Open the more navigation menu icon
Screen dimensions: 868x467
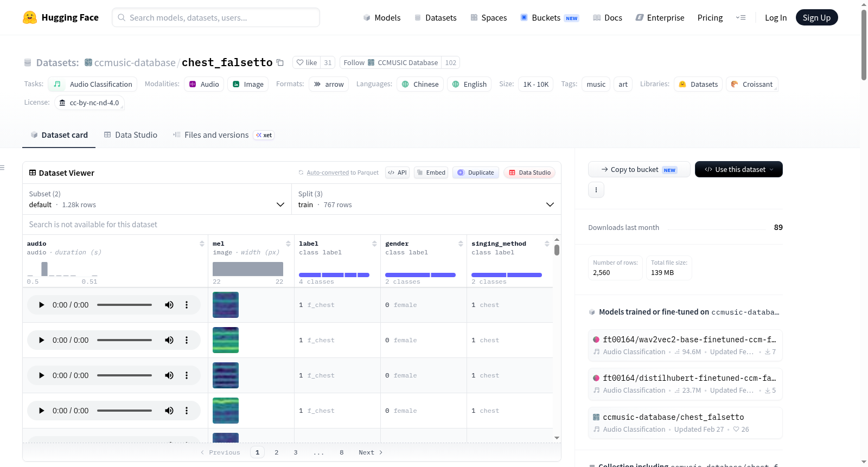coord(741,17)
